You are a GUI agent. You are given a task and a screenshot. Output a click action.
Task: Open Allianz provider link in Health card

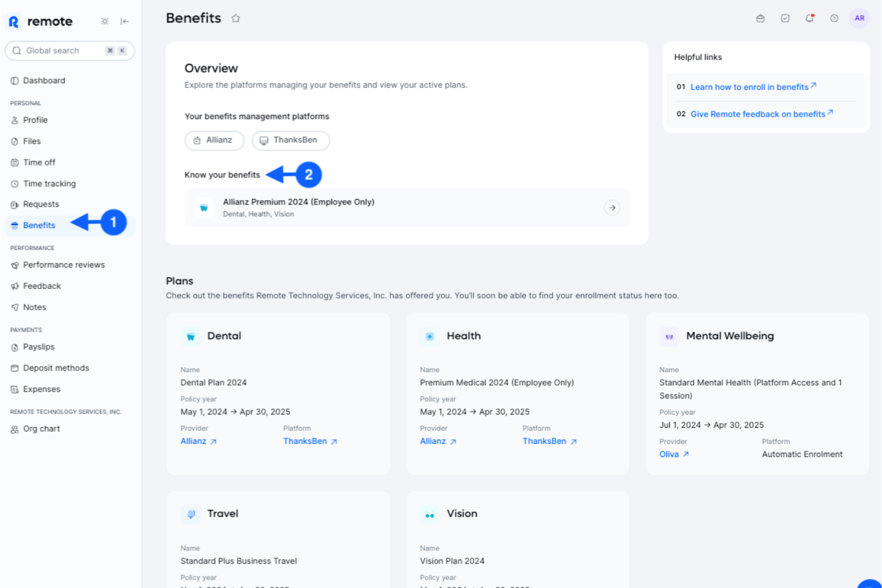point(438,441)
